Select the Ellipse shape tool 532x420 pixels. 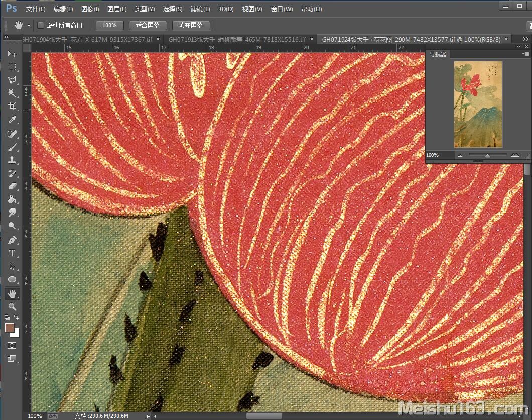[x=12, y=279]
